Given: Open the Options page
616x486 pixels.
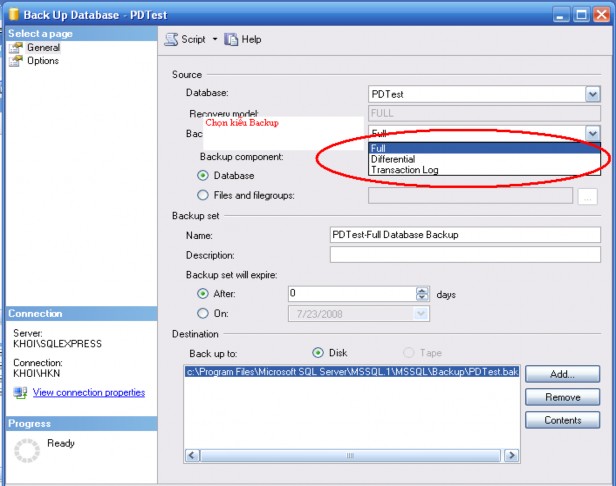Looking at the screenshot, I should pos(43,61).
